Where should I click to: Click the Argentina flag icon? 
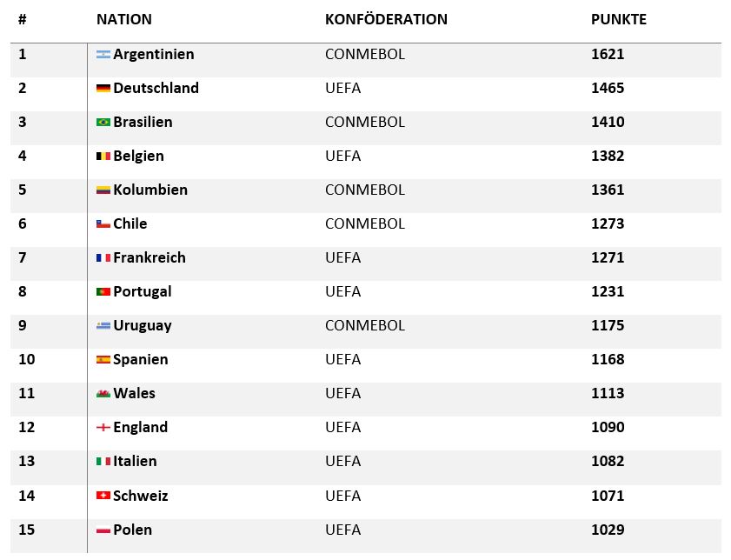tap(103, 55)
